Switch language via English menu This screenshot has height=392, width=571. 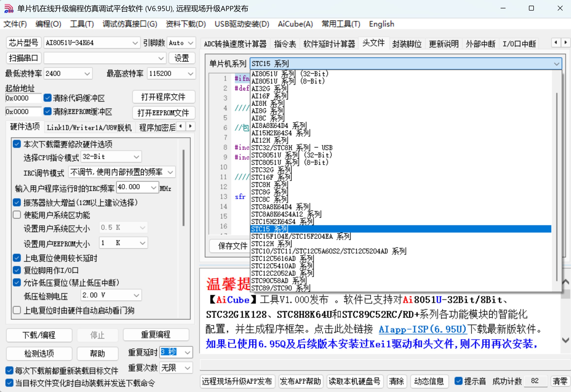(381, 24)
